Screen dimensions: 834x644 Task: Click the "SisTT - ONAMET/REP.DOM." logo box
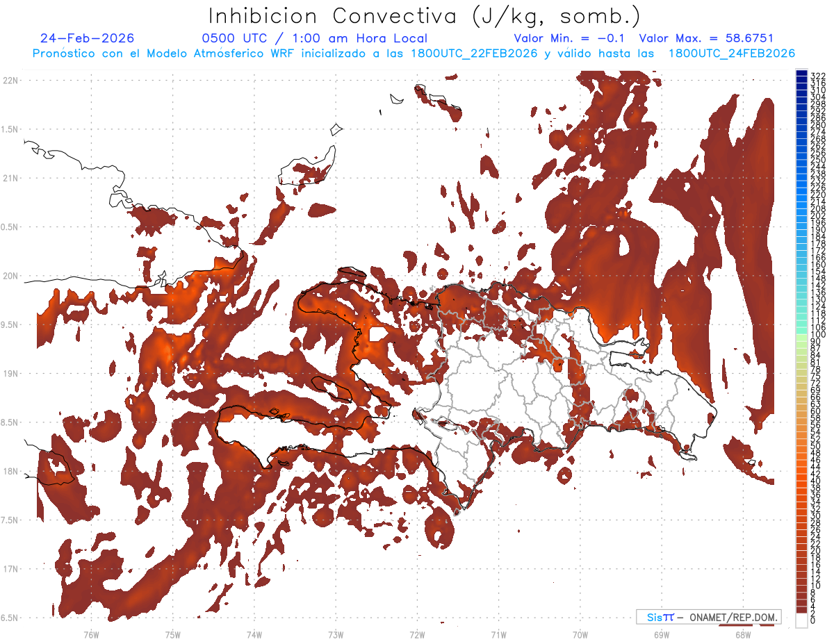[x=708, y=617]
